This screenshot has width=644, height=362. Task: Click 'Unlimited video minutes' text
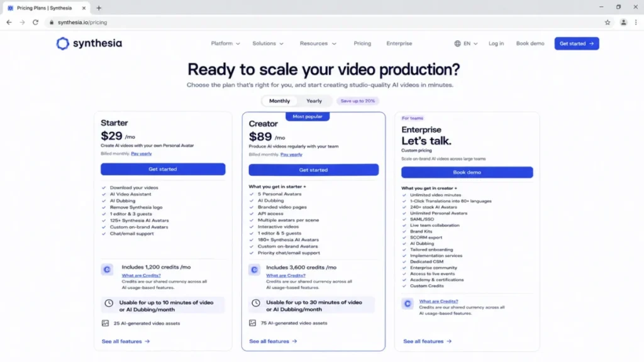435,195
